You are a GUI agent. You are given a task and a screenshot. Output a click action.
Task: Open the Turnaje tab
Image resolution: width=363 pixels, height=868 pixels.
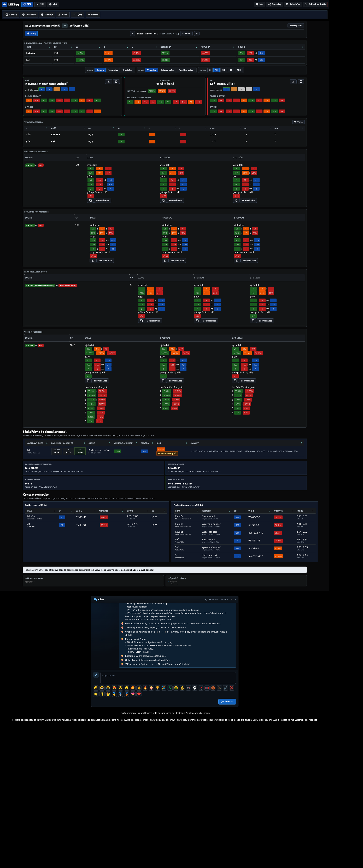(x=47, y=15)
